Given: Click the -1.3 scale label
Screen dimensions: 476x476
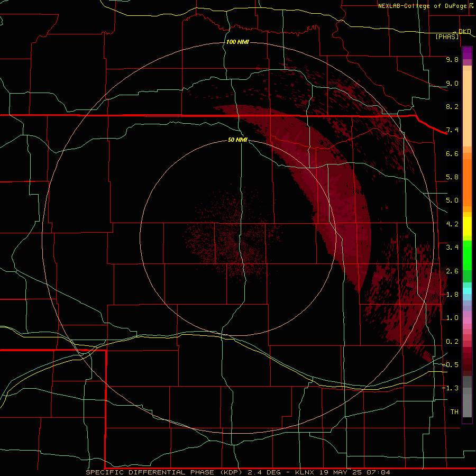Looking at the screenshot, I should click(450, 388).
